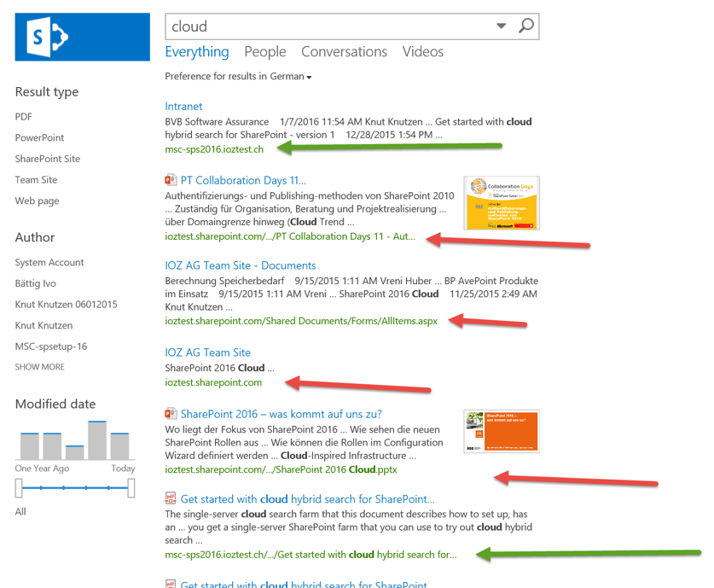The image size is (714, 588).
Task: Click PowerPoint icon beside PT Collaboration Days
Action: [x=171, y=180]
